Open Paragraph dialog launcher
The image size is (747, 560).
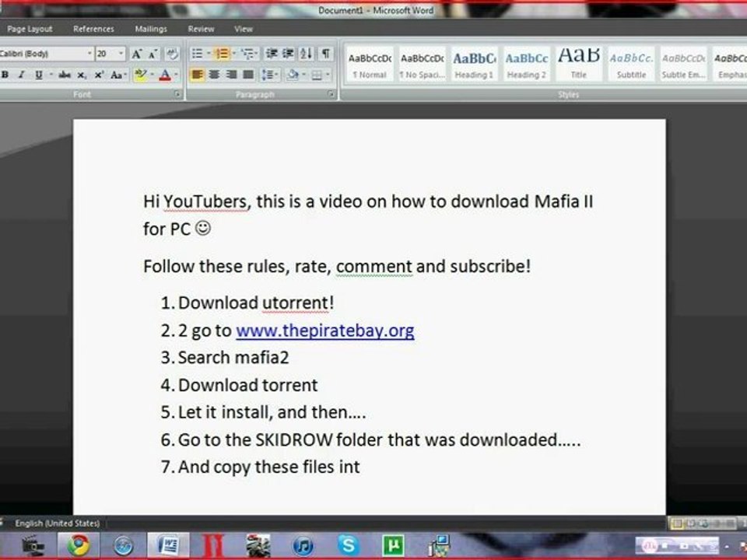(331, 94)
